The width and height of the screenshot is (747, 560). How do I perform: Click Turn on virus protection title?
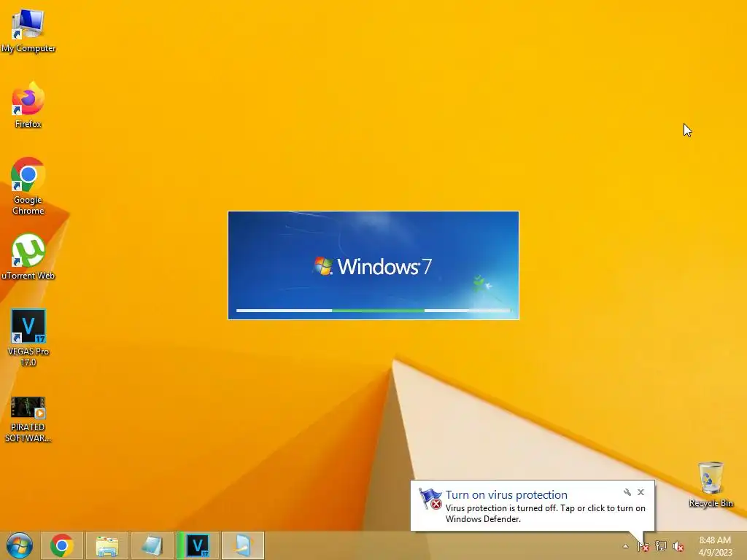tap(506, 495)
